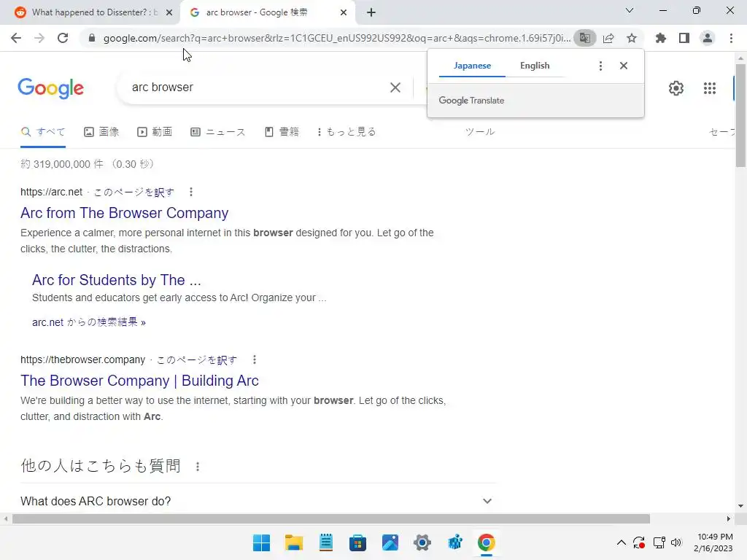View site information lock icon
747x560 pixels.
point(92,38)
